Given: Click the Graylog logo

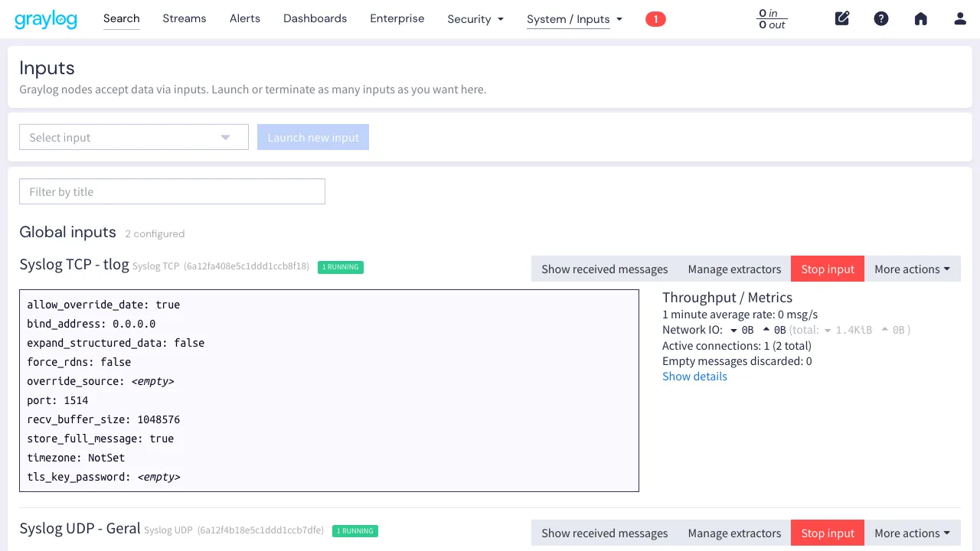Looking at the screenshot, I should pyautogui.click(x=46, y=19).
